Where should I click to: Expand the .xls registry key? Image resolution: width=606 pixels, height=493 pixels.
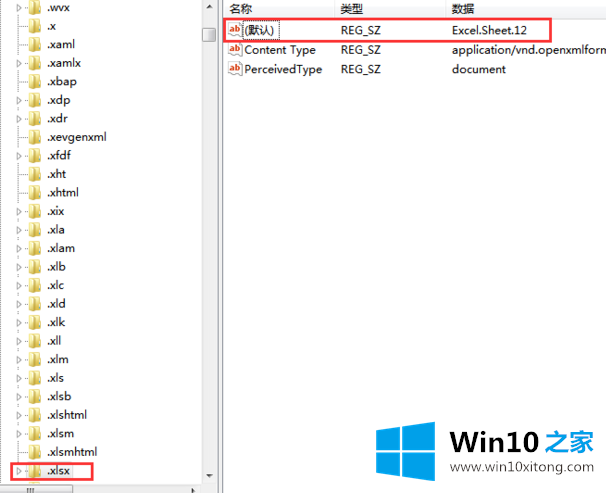(18, 378)
